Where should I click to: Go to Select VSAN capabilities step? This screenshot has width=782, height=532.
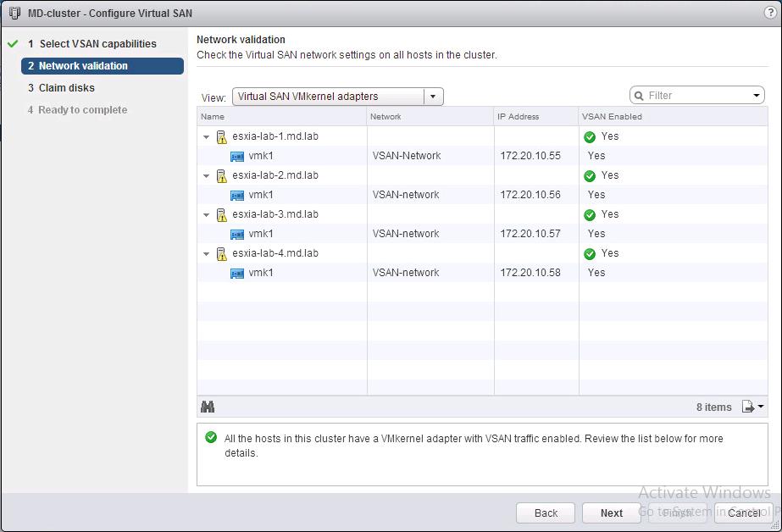coord(97,44)
